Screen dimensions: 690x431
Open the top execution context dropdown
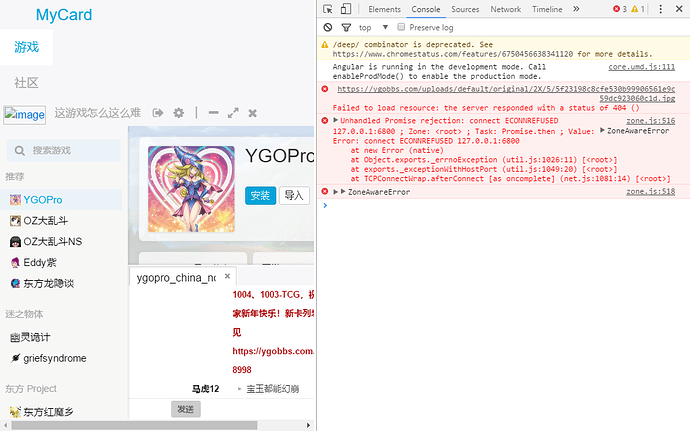[x=374, y=27]
